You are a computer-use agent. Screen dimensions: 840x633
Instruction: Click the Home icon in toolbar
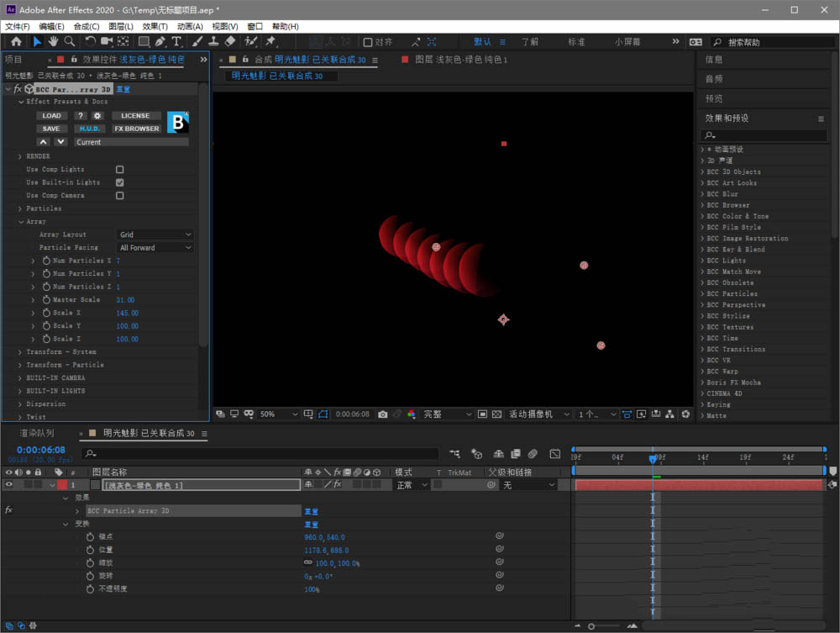[x=16, y=41]
